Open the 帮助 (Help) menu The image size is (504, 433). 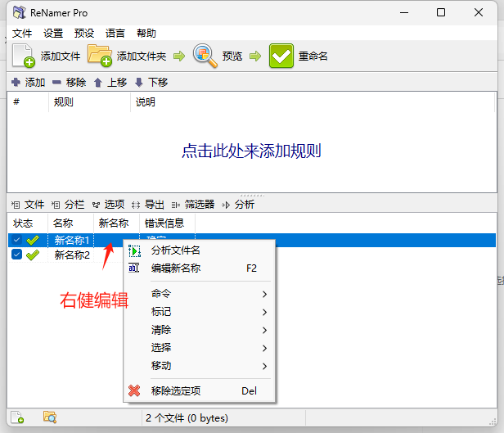(146, 33)
